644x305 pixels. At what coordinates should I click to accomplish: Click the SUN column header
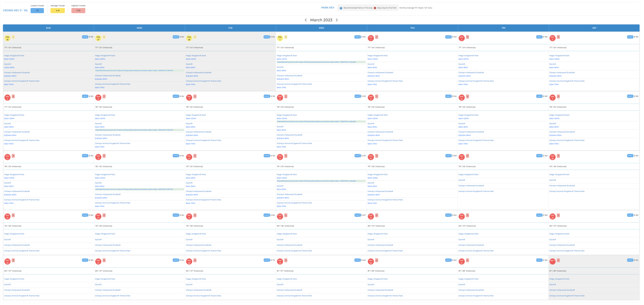[48, 28]
